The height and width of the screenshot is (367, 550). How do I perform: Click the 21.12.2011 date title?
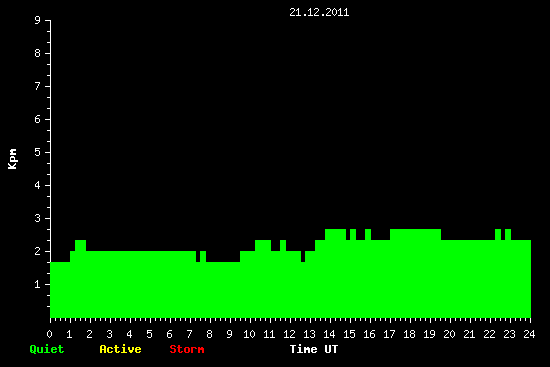pos(319,13)
